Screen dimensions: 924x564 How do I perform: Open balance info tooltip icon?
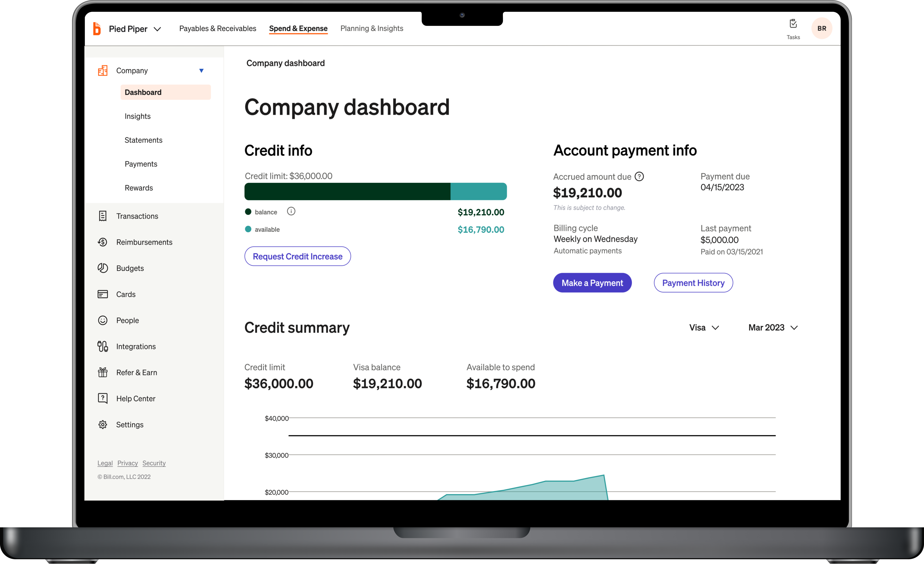tap(291, 211)
